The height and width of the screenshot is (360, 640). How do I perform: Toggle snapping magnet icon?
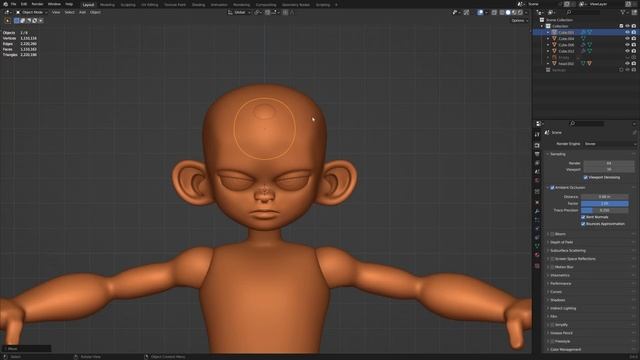(267, 12)
